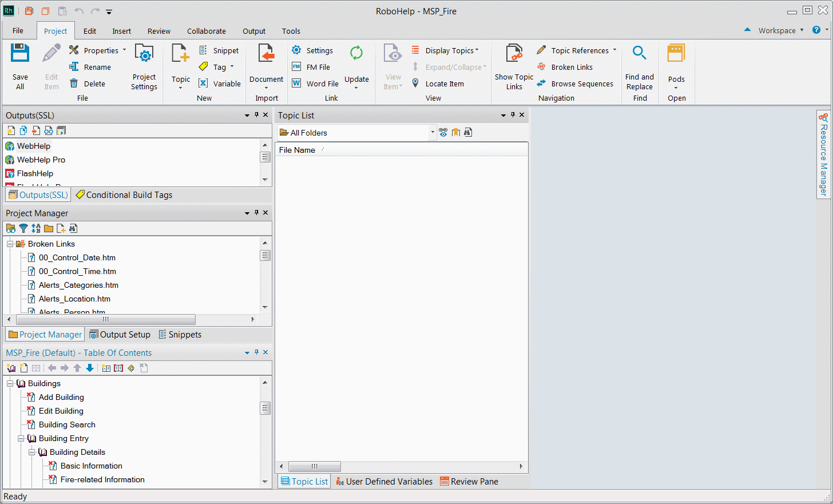Switch to the Edit ribbon tab
This screenshot has height=504, width=833.
pyautogui.click(x=90, y=31)
